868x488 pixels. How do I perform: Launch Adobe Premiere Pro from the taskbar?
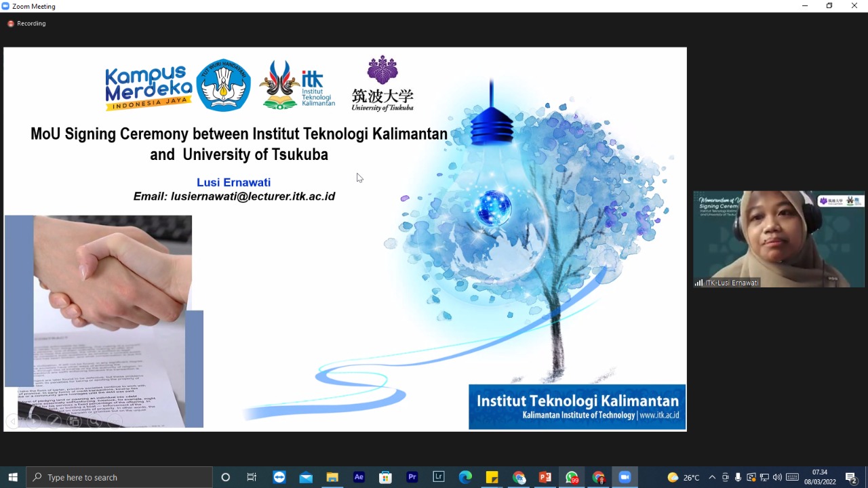point(412,477)
